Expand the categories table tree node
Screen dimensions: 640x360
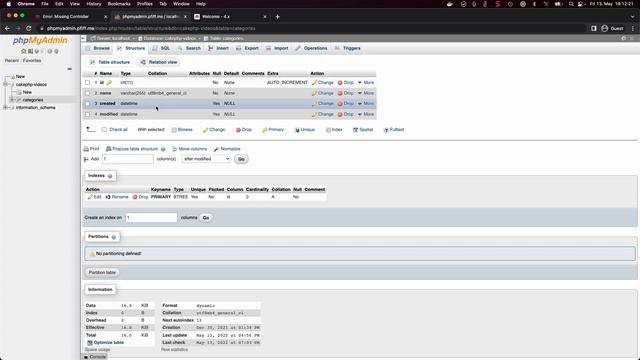(x=12, y=100)
